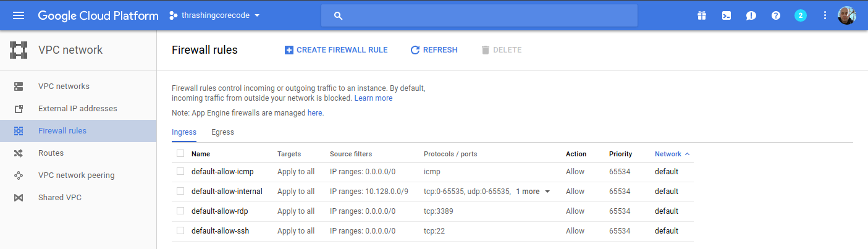Click the default network in icmp row
868x249 pixels.
(667, 172)
